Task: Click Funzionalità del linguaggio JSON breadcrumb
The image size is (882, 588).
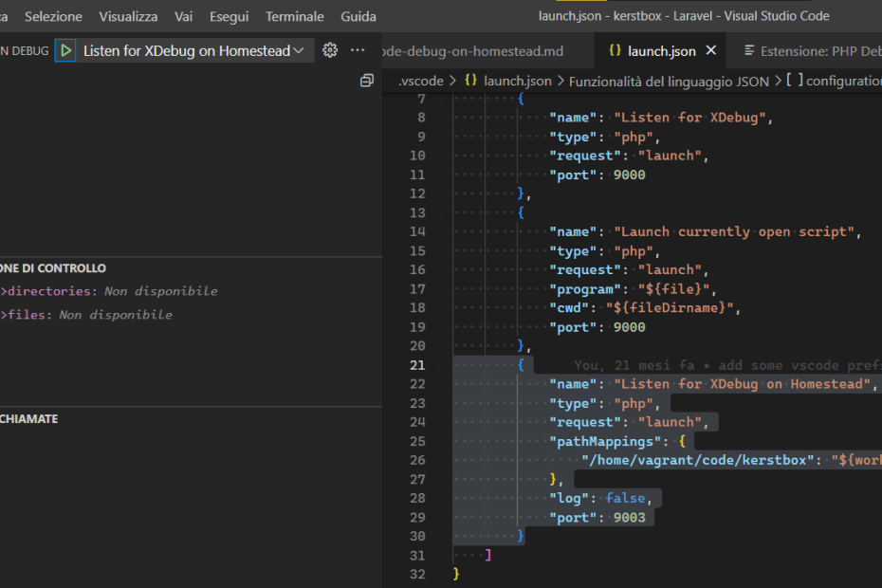Action: pos(669,82)
